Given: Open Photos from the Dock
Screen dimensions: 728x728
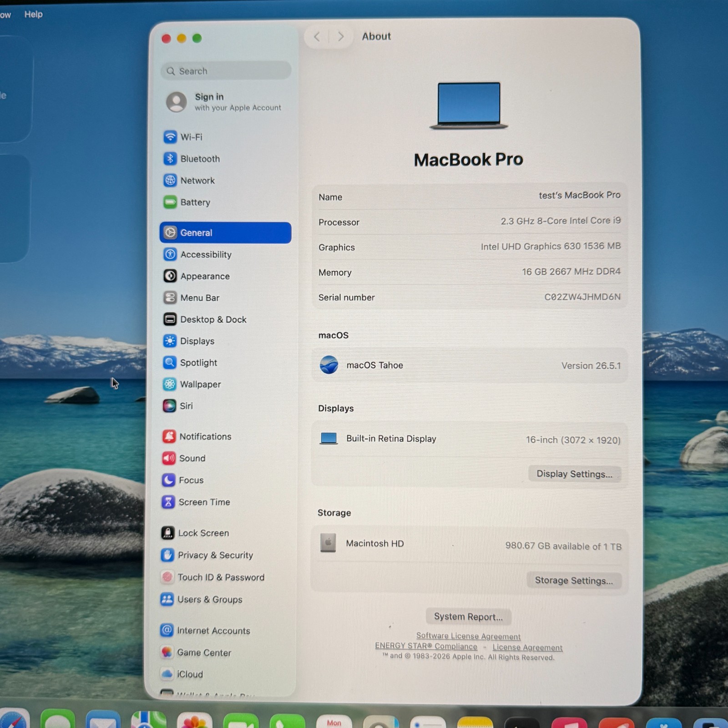Looking at the screenshot, I should [195, 720].
